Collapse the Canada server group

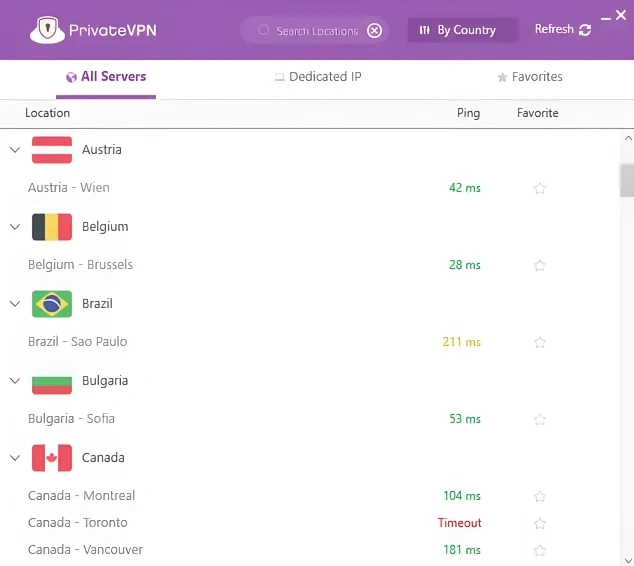pyautogui.click(x=15, y=458)
